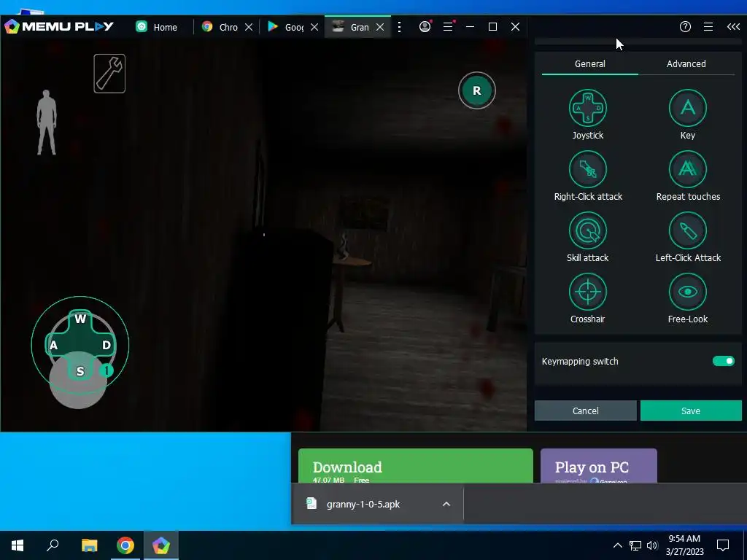747x560 pixels.
Task: Save the keymapping configuration
Action: click(691, 411)
